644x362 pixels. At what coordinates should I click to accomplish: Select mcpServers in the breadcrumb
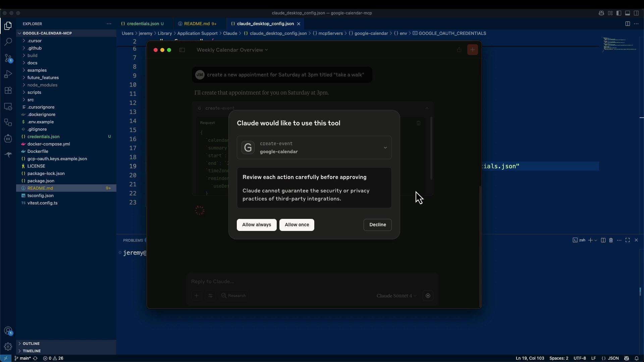[x=328, y=33]
